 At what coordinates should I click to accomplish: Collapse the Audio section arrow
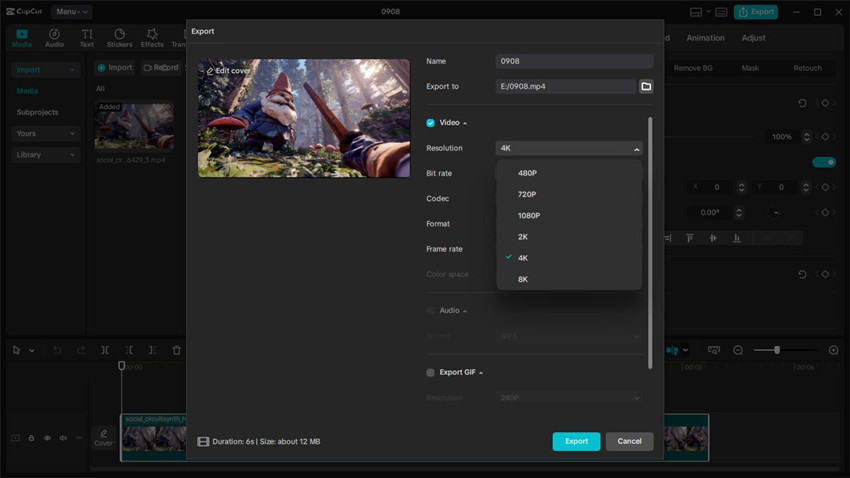point(465,311)
